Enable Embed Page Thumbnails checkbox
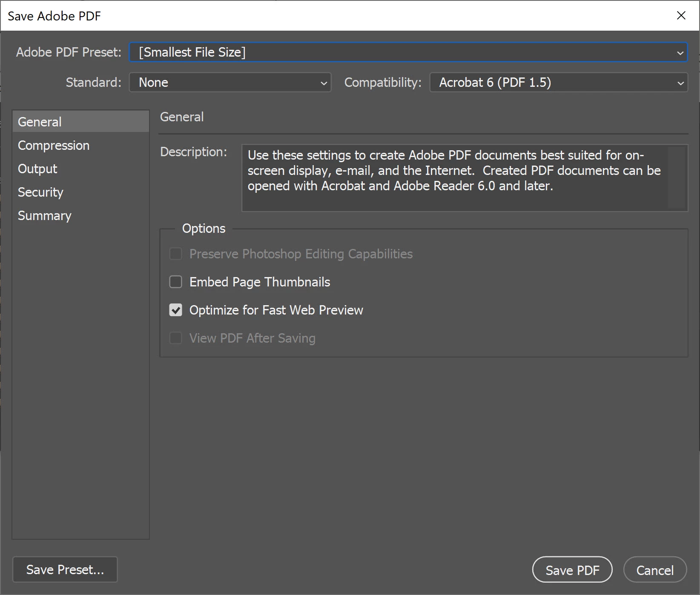 click(175, 282)
